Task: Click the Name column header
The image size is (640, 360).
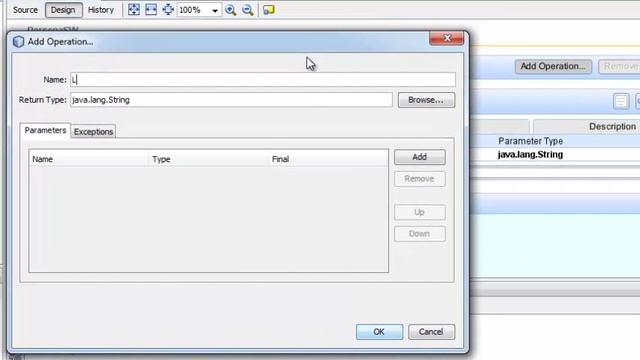Action: click(x=89, y=159)
